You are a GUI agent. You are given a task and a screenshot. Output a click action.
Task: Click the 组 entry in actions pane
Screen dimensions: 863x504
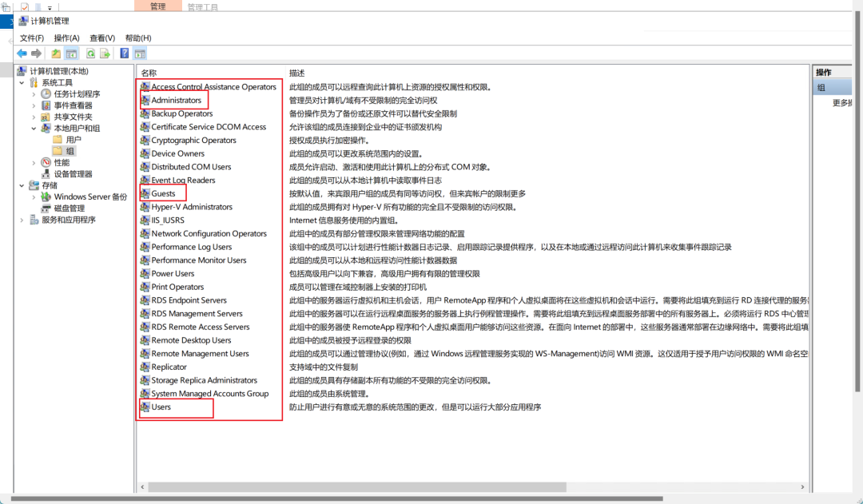[x=832, y=88]
